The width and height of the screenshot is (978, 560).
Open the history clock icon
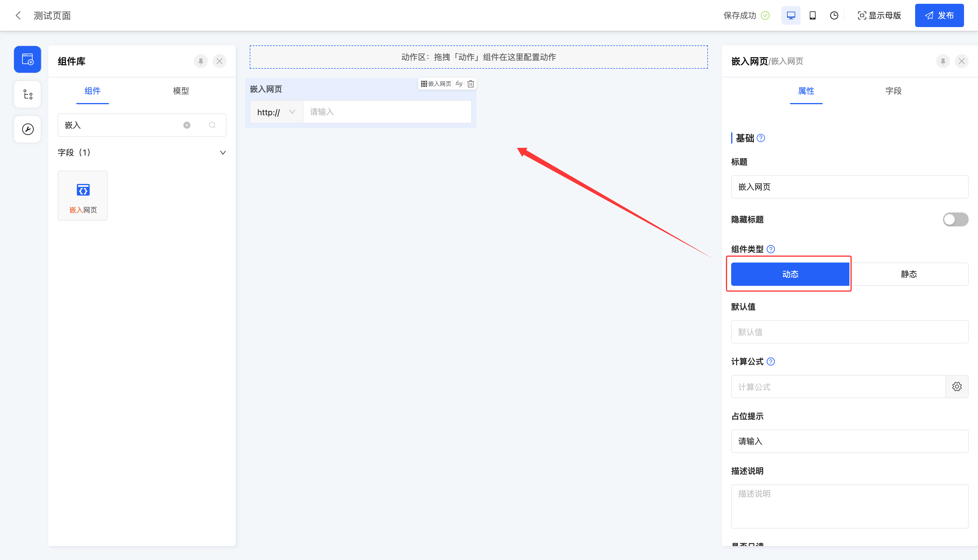[834, 15]
